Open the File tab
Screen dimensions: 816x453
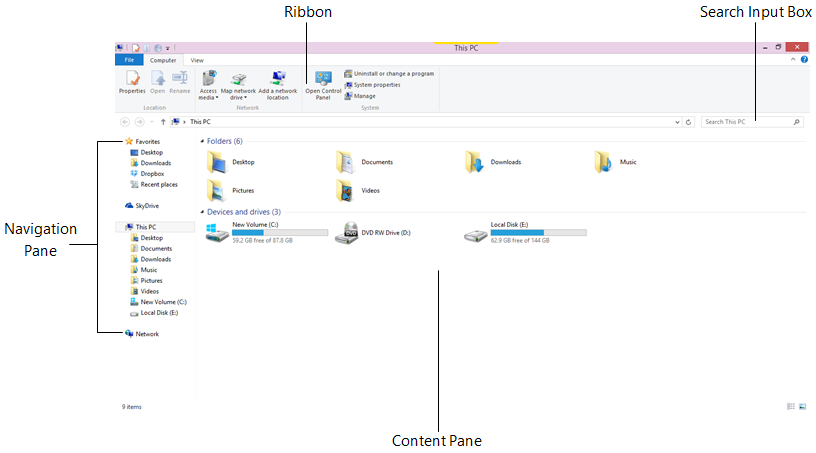point(129,60)
